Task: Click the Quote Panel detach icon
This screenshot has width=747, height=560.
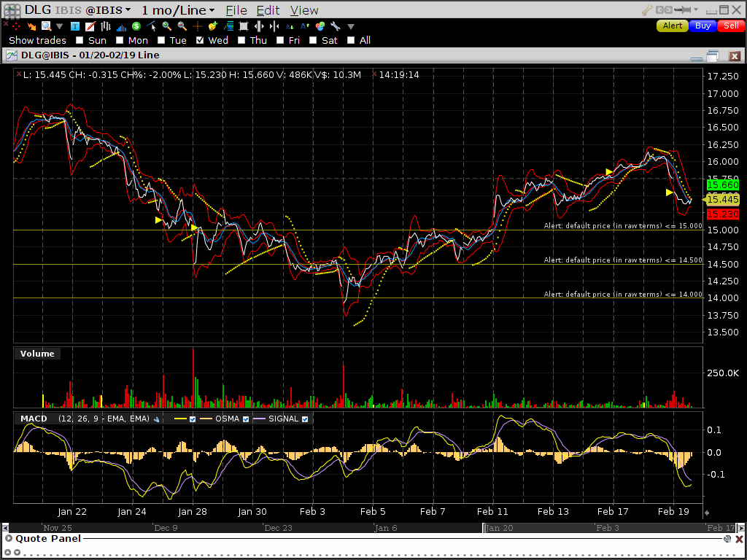Action: pyautogui.click(x=727, y=539)
